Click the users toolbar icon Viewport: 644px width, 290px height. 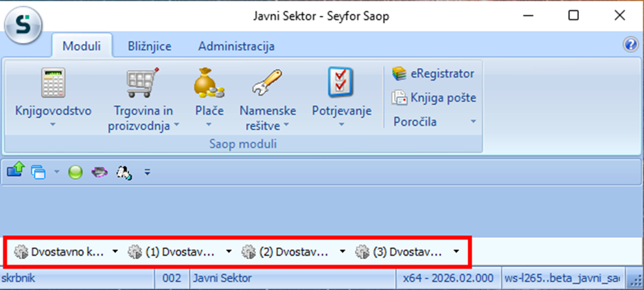point(124,172)
